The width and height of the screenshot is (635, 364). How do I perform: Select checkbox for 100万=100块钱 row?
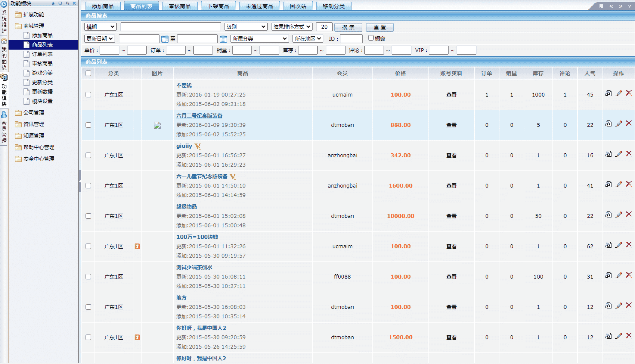point(88,246)
